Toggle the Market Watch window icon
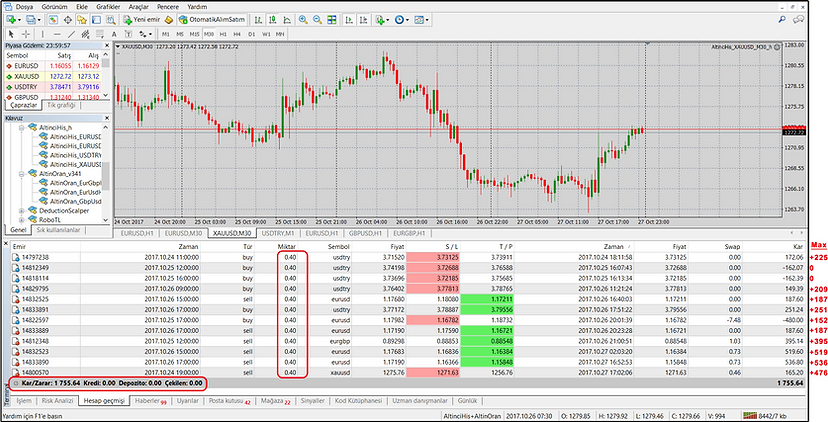Viewport: 828px width, 422px height. tap(53, 20)
